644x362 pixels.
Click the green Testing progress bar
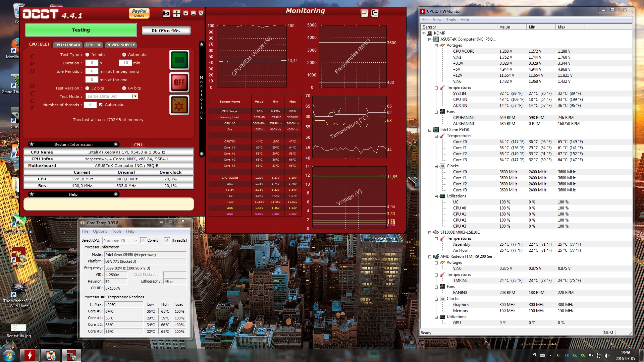click(81, 30)
